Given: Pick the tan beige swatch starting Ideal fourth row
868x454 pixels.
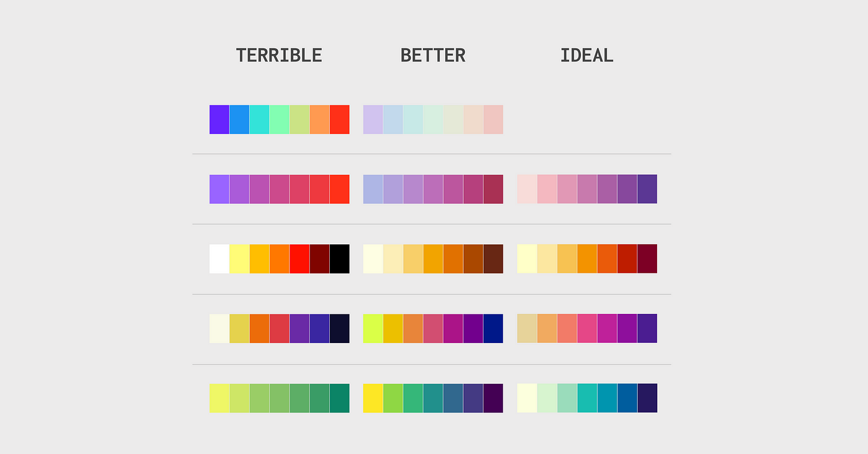Looking at the screenshot, I should pos(527,329).
